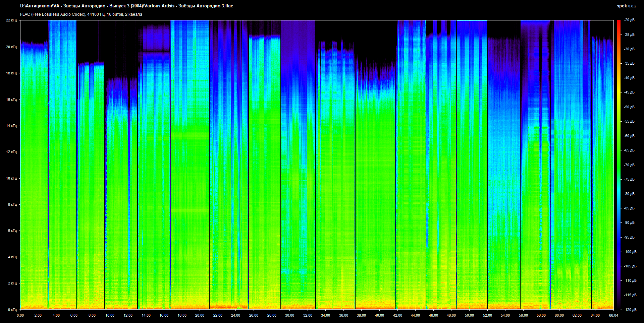
Task: Click the 58:00 time axis marker
Action: pos(541,315)
